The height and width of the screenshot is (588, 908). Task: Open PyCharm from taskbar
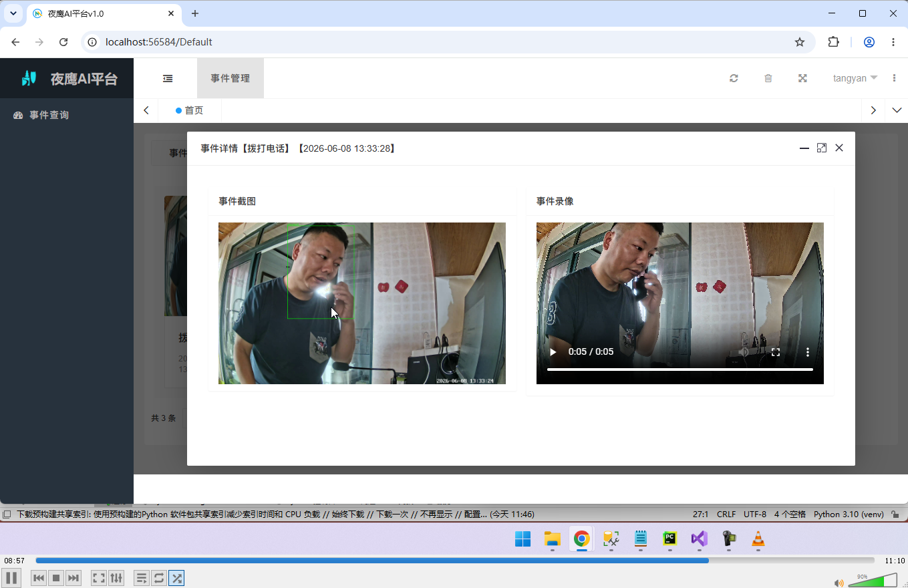pos(669,539)
